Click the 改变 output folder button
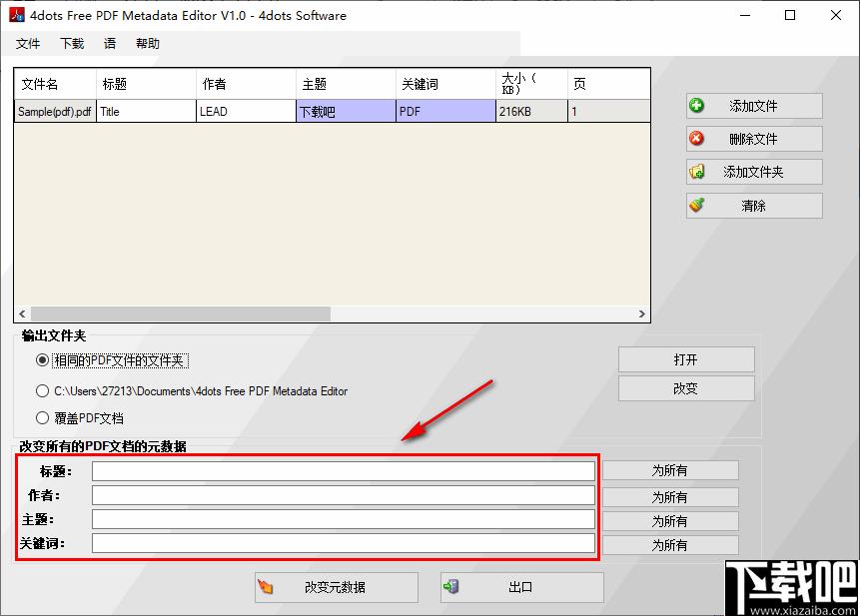This screenshot has height=616, width=860. point(686,388)
